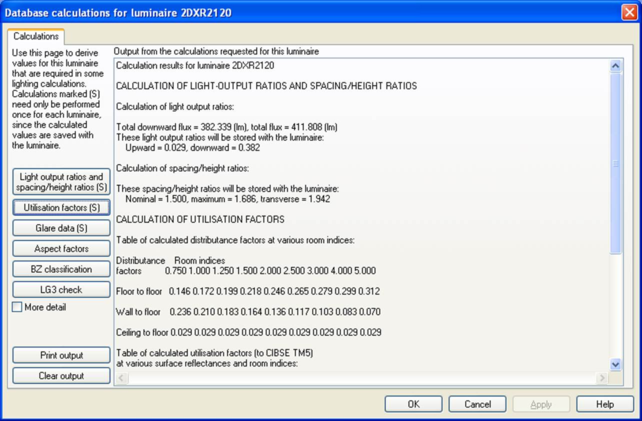The height and width of the screenshot is (421, 642).
Task: Open Help for this dialog
Action: pos(604,404)
